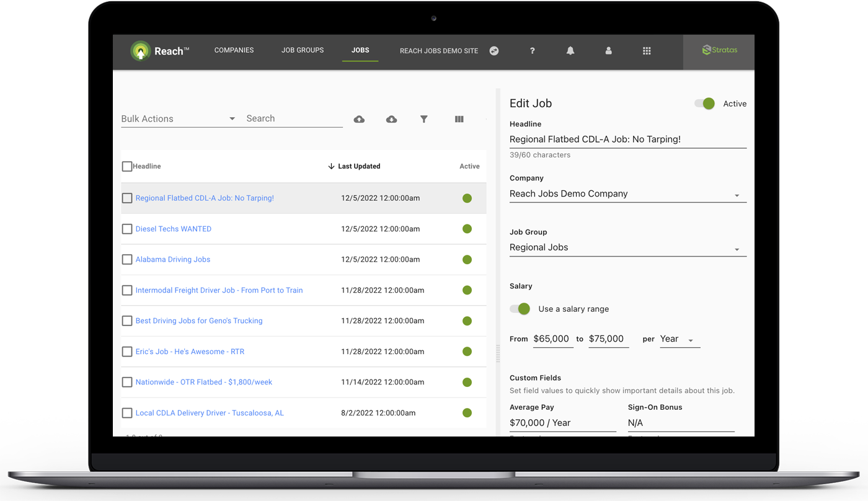The width and height of the screenshot is (868, 501).
Task: Click the jobs Search field
Action: 294,119
